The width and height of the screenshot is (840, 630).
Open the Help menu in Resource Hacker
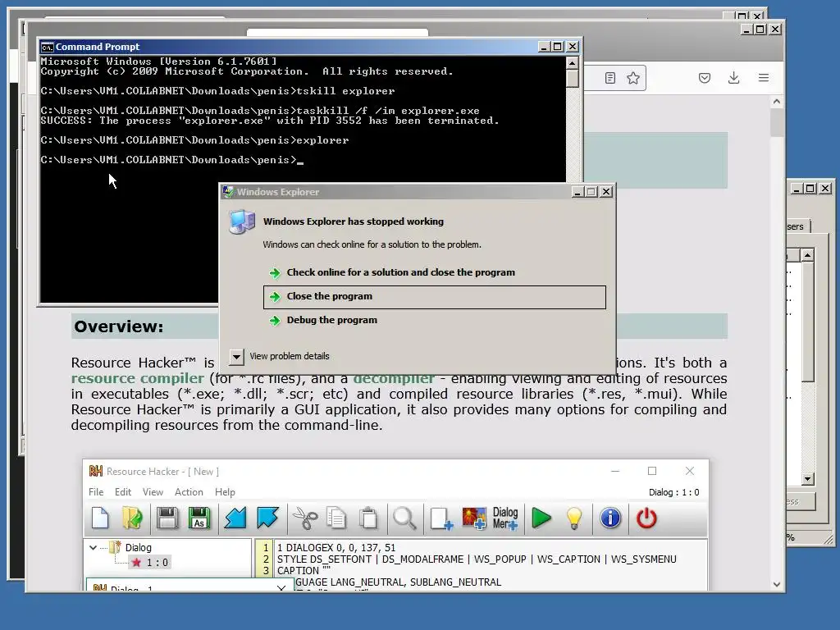[225, 492]
